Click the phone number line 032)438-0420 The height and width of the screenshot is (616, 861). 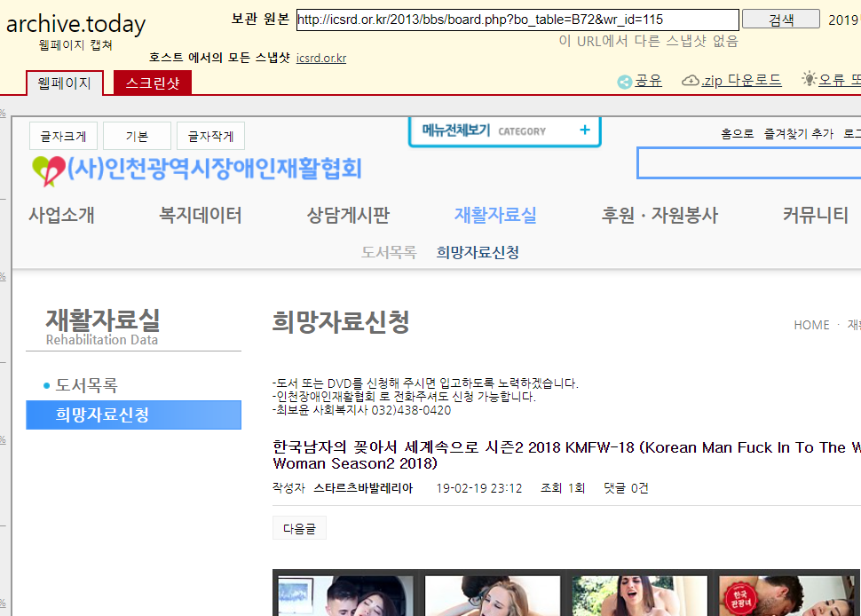[x=362, y=410]
